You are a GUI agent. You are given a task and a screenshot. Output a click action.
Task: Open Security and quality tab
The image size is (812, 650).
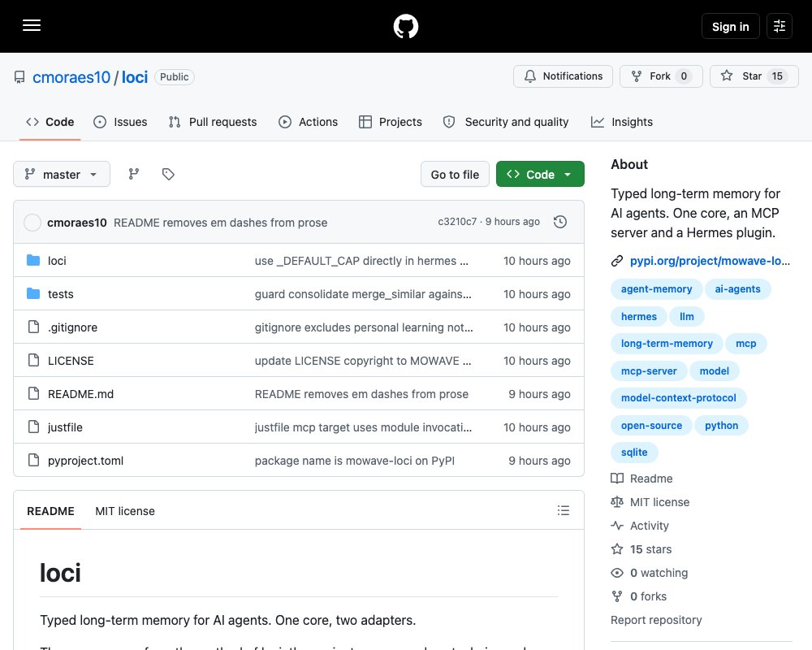click(506, 122)
